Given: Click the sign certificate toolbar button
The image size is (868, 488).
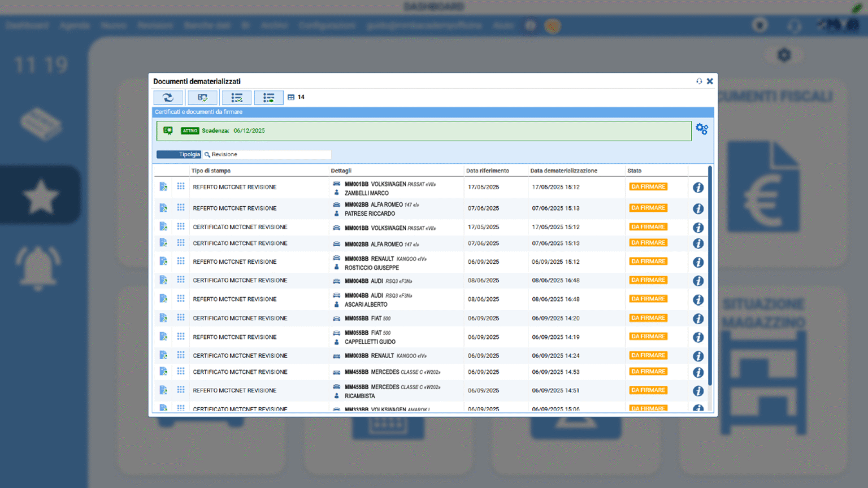Looking at the screenshot, I should coord(202,98).
